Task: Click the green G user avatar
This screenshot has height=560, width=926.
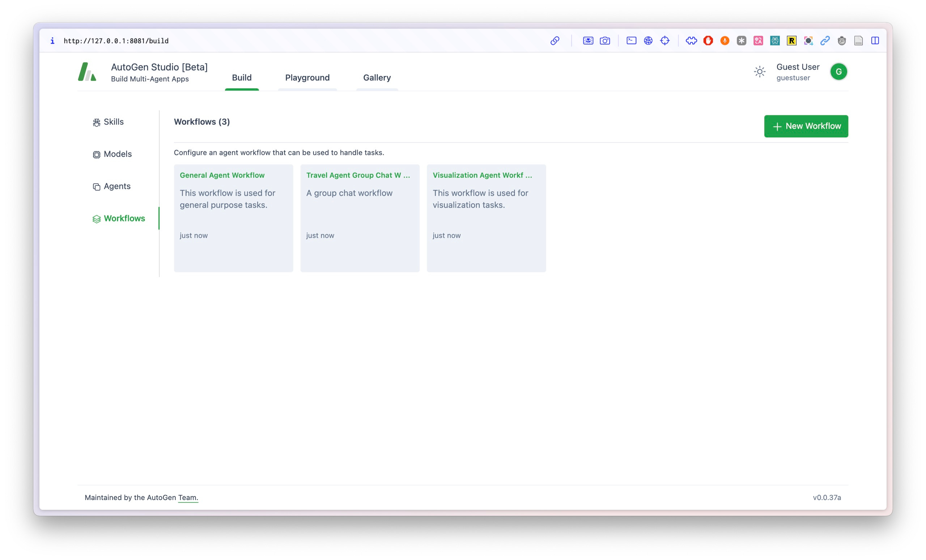Action: point(838,72)
